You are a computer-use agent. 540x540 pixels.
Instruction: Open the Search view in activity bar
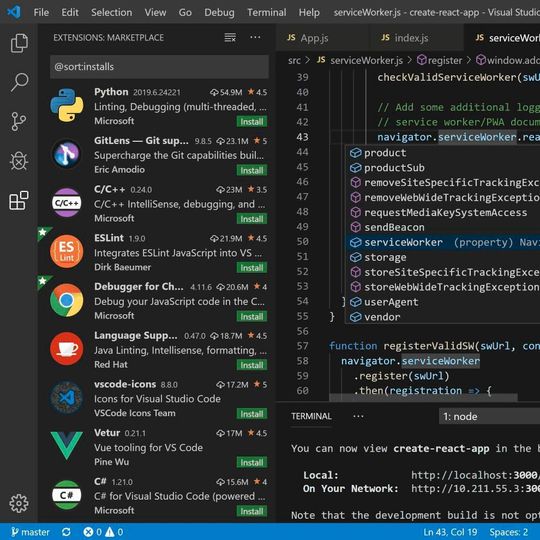tap(19, 82)
